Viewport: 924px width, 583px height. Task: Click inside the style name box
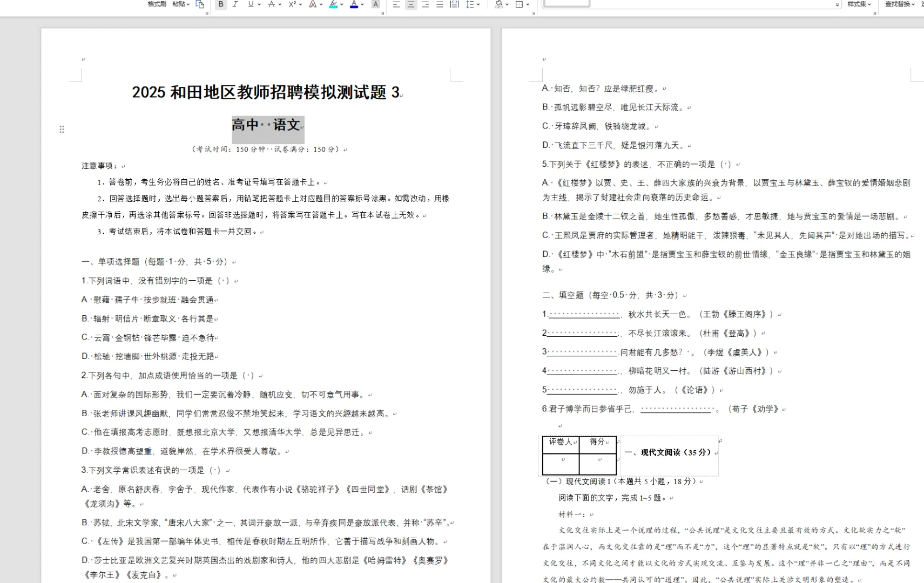click(566, 3)
